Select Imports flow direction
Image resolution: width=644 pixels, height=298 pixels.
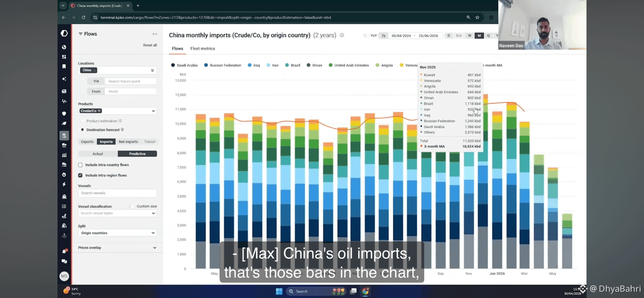click(x=106, y=142)
